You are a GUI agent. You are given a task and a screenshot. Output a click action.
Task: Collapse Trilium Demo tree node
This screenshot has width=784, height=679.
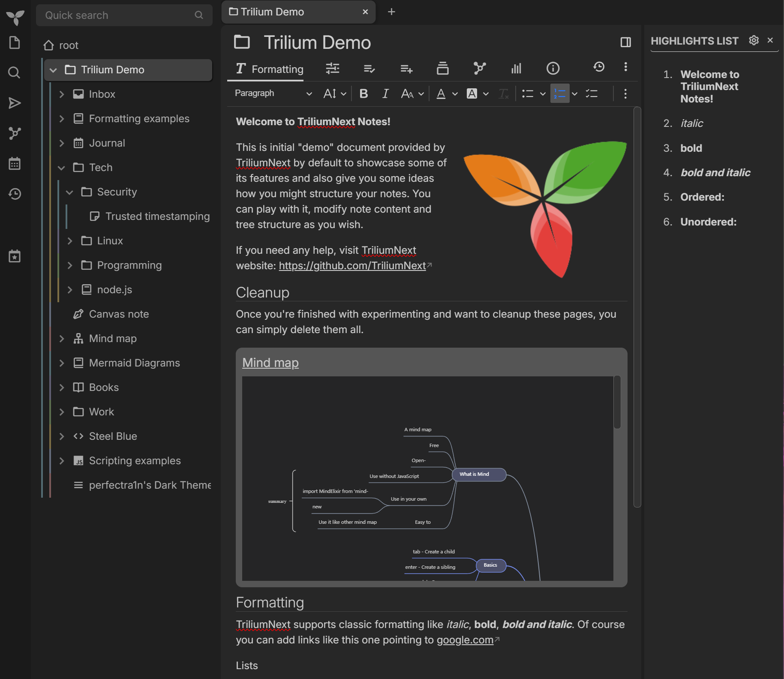[53, 70]
